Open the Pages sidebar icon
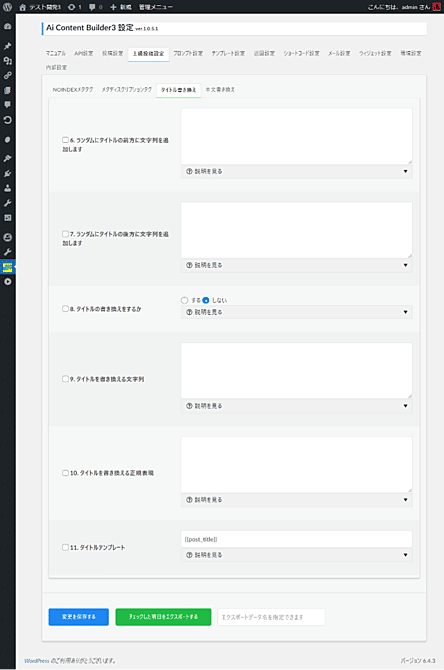Image resolution: width=444 pixels, height=670 pixels. (8, 90)
